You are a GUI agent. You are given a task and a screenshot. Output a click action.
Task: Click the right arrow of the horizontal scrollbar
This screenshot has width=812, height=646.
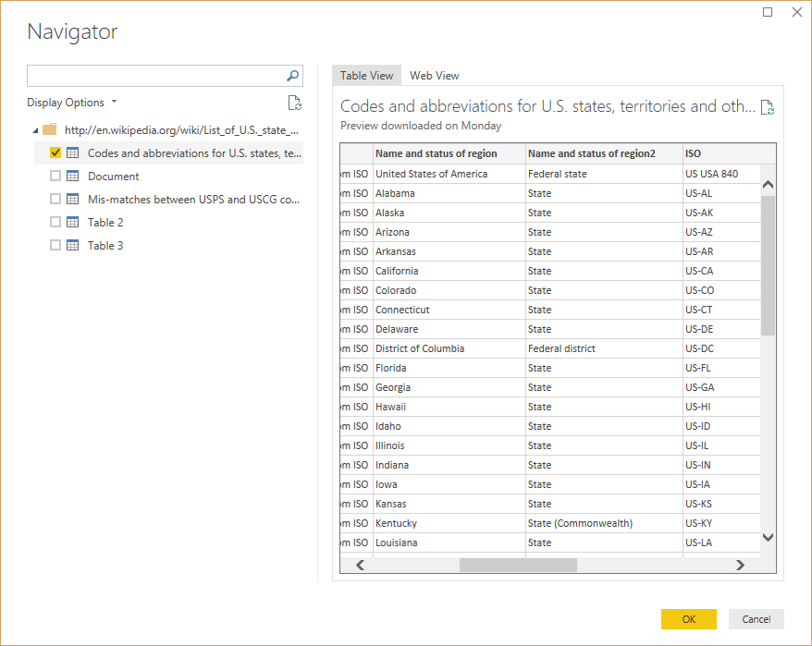[x=740, y=564]
